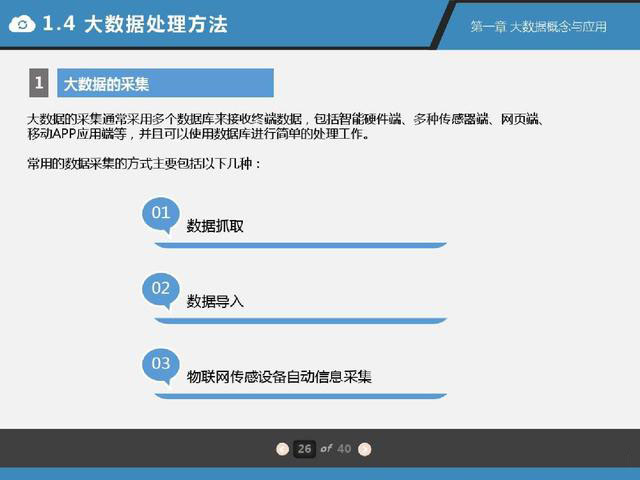Screen dimensions: 640x480
Task: Click the line 常用的数据采集的方式主要包括以下几种
Action: (144, 163)
